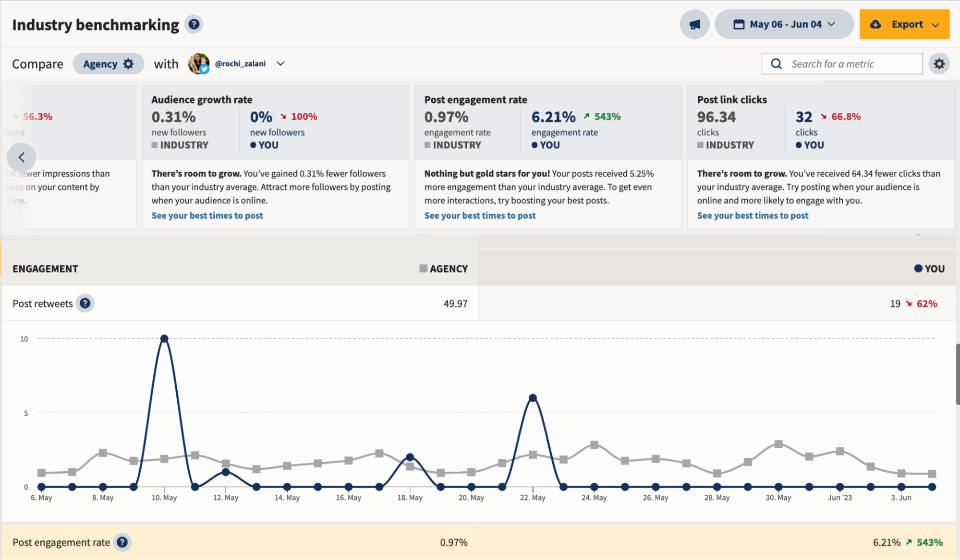The width and height of the screenshot is (960, 560).
Task: Click the left carousel arrow navigation
Action: click(x=21, y=156)
